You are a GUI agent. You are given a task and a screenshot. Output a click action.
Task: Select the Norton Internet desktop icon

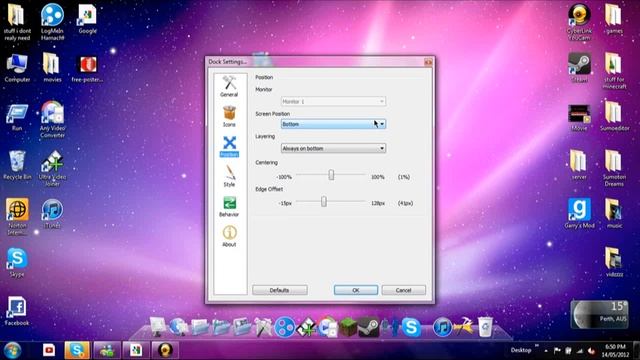tap(17, 217)
